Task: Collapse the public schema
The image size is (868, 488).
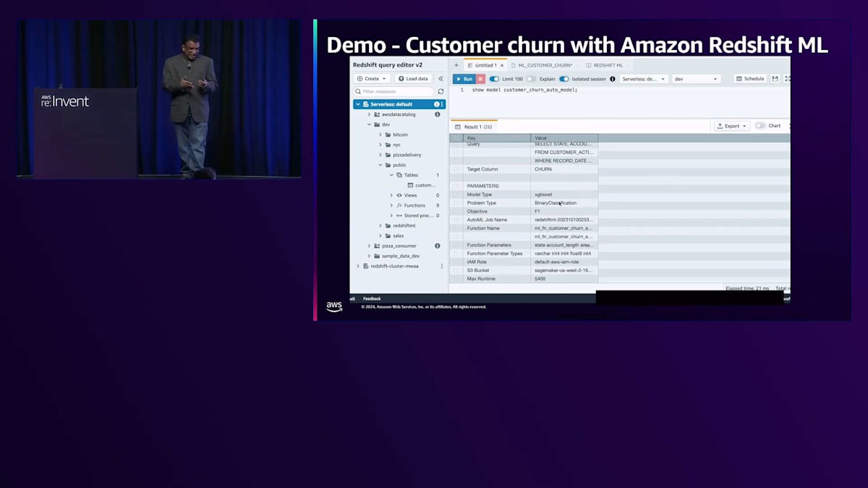Action: tap(380, 165)
